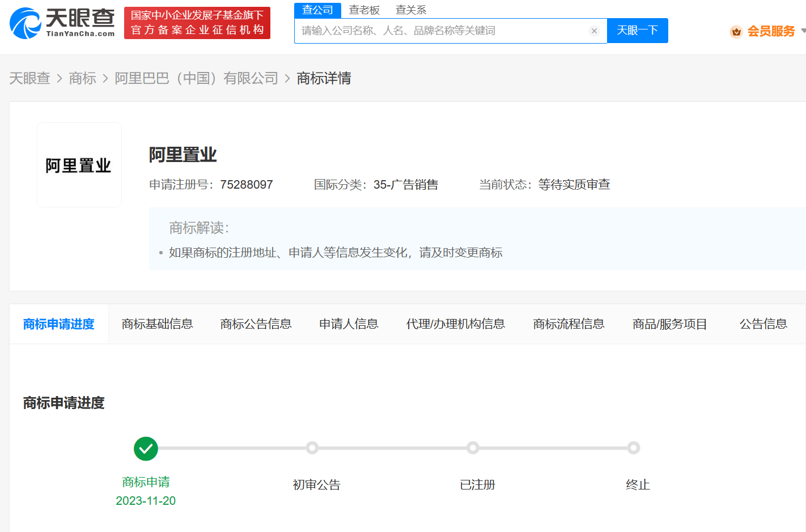Open the 商标基础信息 tab
The width and height of the screenshot is (806, 532).
[x=157, y=324]
